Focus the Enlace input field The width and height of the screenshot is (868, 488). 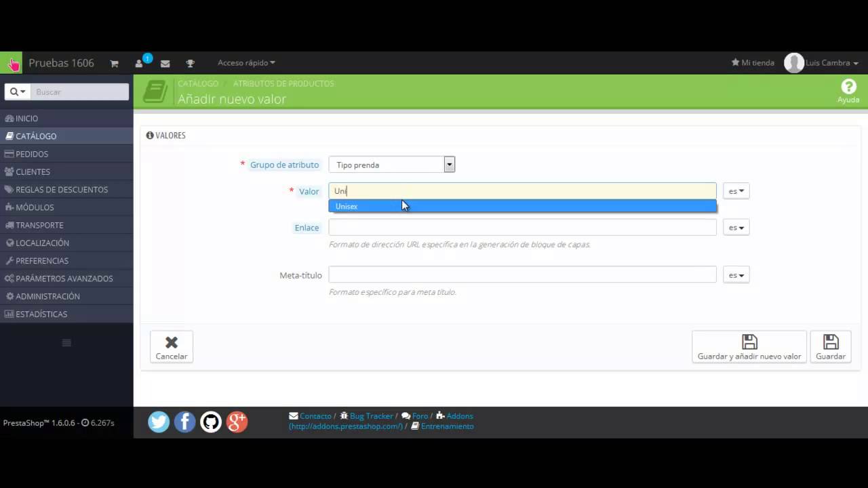[522, 228]
